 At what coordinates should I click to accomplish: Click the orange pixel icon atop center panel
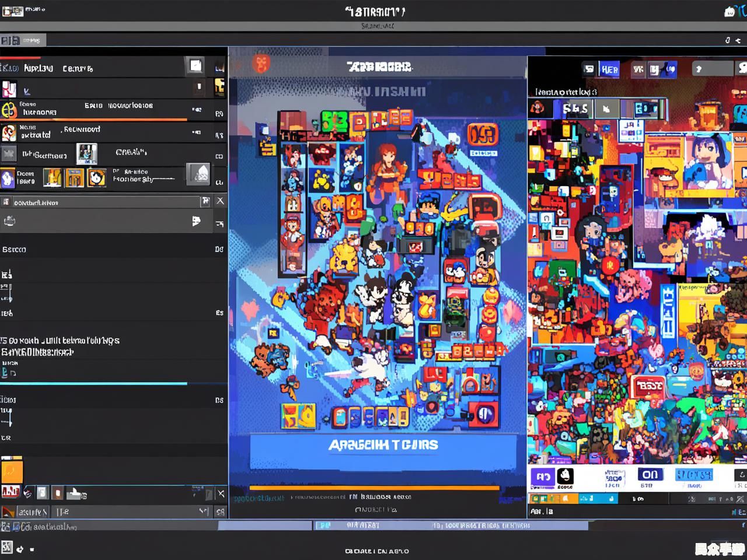click(x=261, y=64)
